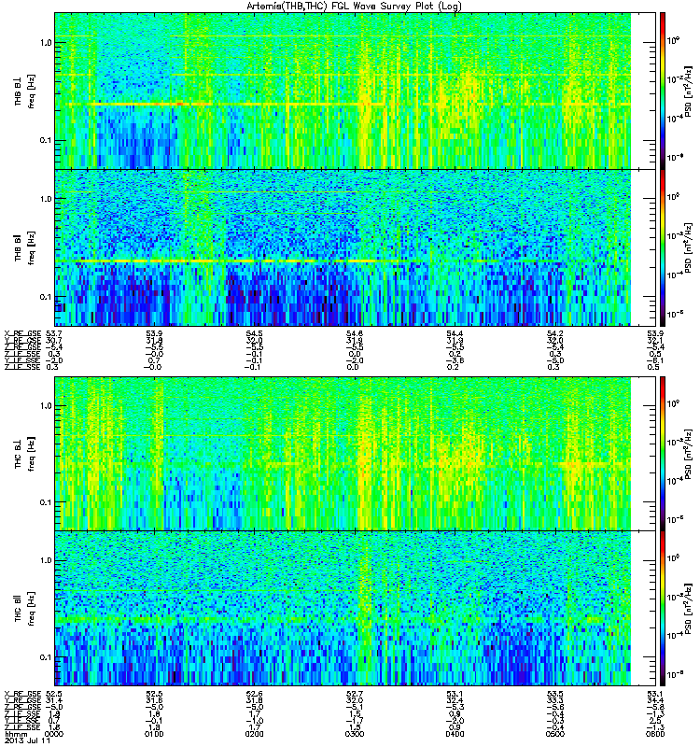The image size is (700, 747).
Task: Click the '1.0' frequency tick of the THC B∥ panel
Action: point(46,560)
